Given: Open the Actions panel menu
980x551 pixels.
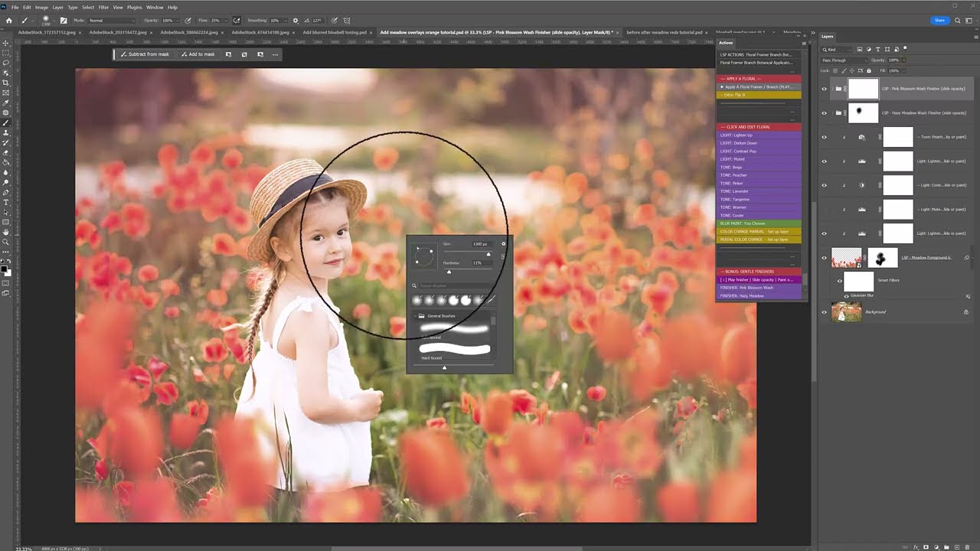Looking at the screenshot, I should tap(802, 43).
